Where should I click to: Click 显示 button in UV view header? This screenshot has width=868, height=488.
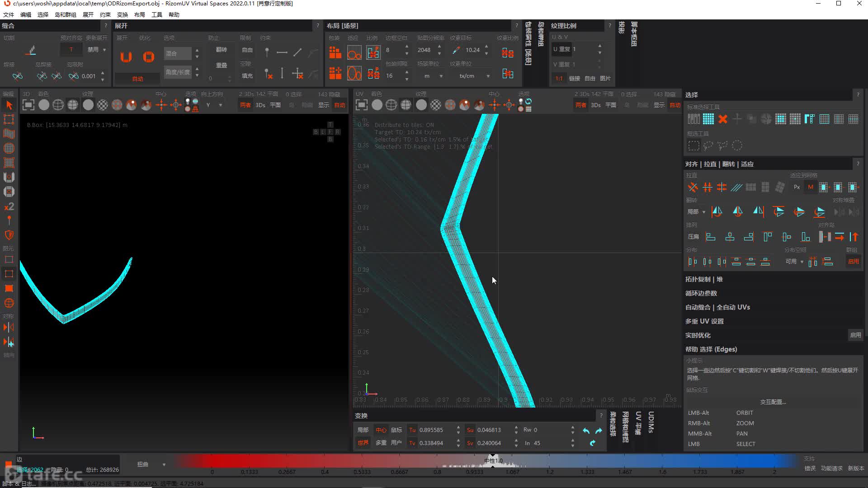pos(659,105)
